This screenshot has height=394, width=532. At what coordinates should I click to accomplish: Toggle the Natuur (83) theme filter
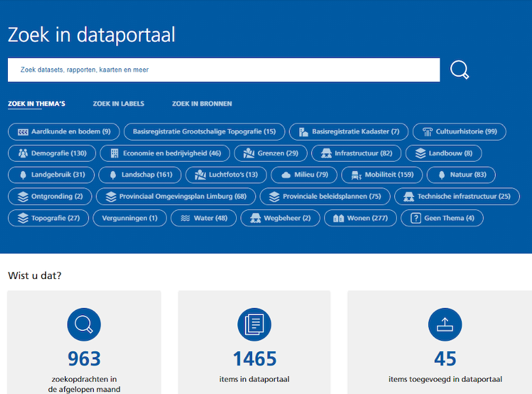click(460, 175)
